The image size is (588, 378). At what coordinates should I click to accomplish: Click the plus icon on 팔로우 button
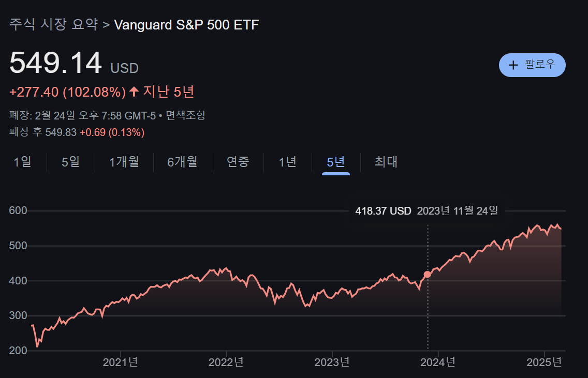[513, 65]
